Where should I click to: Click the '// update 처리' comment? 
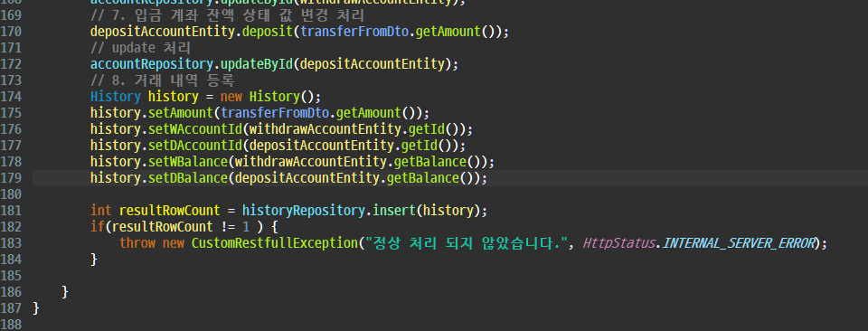click(x=141, y=48)
